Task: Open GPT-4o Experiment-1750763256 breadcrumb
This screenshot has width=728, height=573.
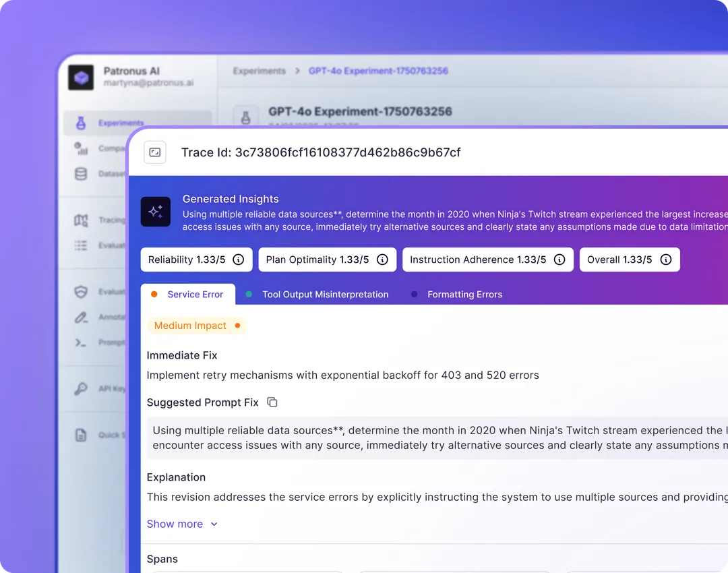Action: 378,71
